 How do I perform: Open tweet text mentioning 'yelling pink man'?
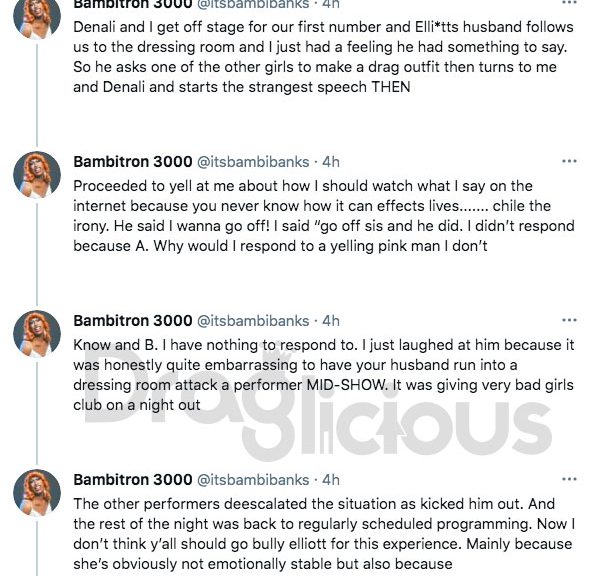tap(324, 216)
